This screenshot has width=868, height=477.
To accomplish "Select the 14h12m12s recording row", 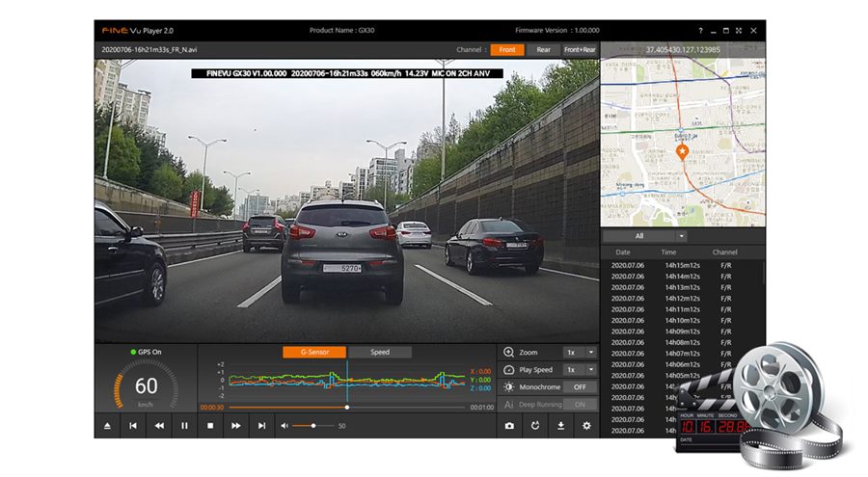I will tap(682, 299).
